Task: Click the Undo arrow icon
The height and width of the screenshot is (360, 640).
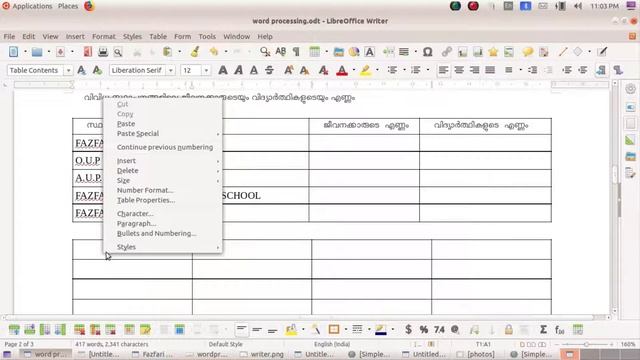Action: (x=213, y=52)
